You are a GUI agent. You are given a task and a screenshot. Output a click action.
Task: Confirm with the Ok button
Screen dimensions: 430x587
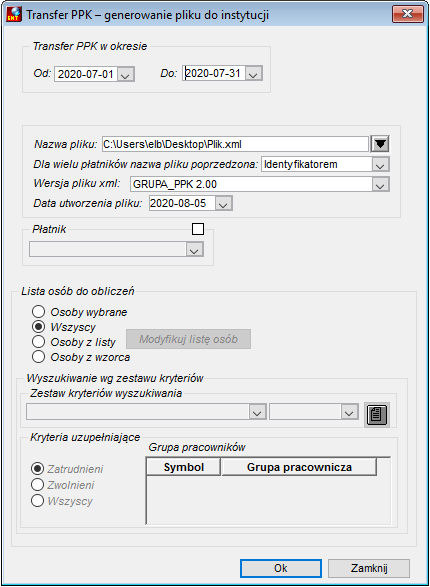tap(281, 568)
